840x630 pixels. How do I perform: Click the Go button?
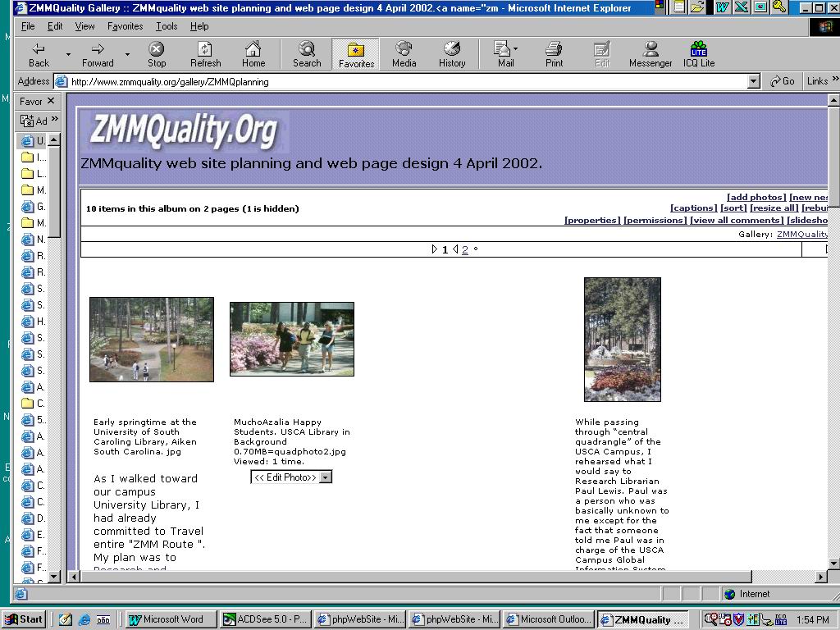783,81
